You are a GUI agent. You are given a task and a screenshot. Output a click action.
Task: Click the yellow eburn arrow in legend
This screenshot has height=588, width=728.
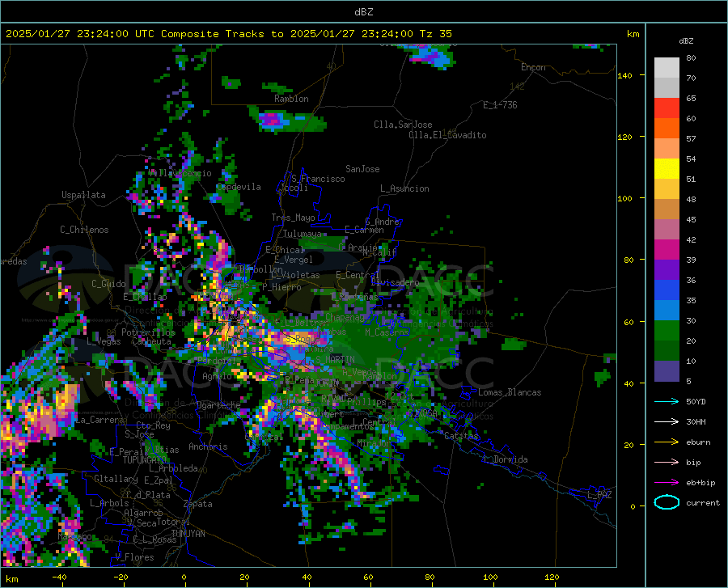[x=667, y=442]
